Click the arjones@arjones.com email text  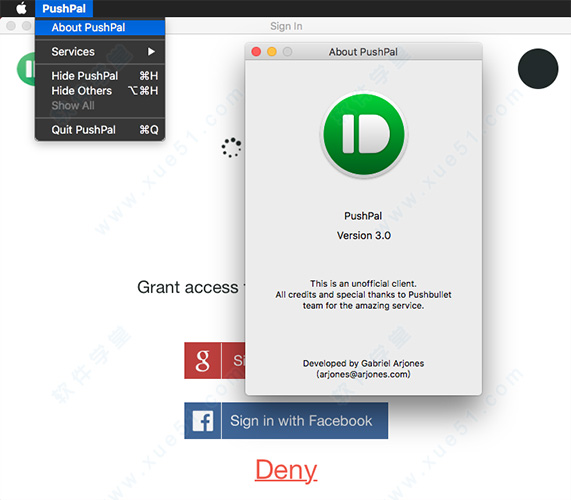[x=363, y=374]
